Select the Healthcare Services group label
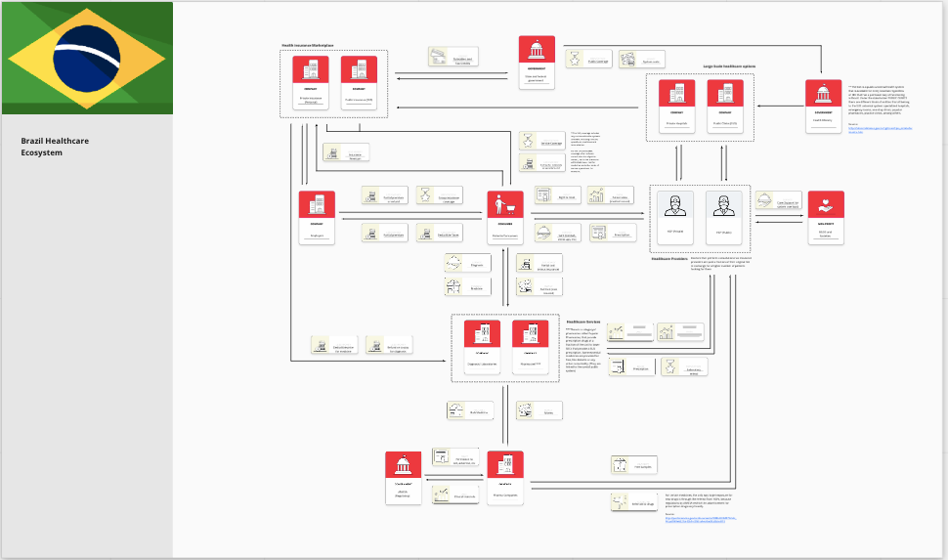The width and height of the screenshot is (948, 560). pyautogui.click(x=583, y=322)
